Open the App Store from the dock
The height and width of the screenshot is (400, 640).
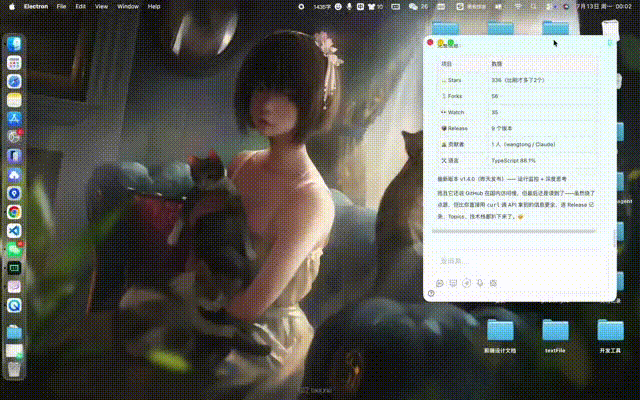14,119
